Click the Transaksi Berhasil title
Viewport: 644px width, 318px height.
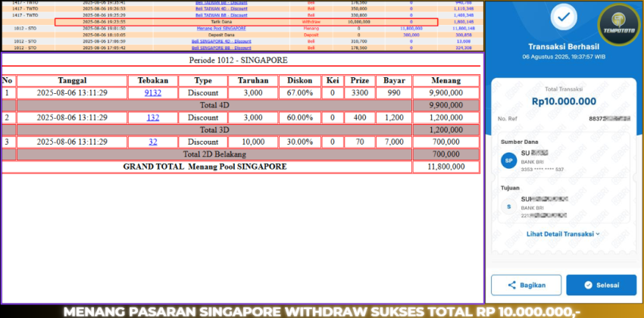(x=564, y=46)
